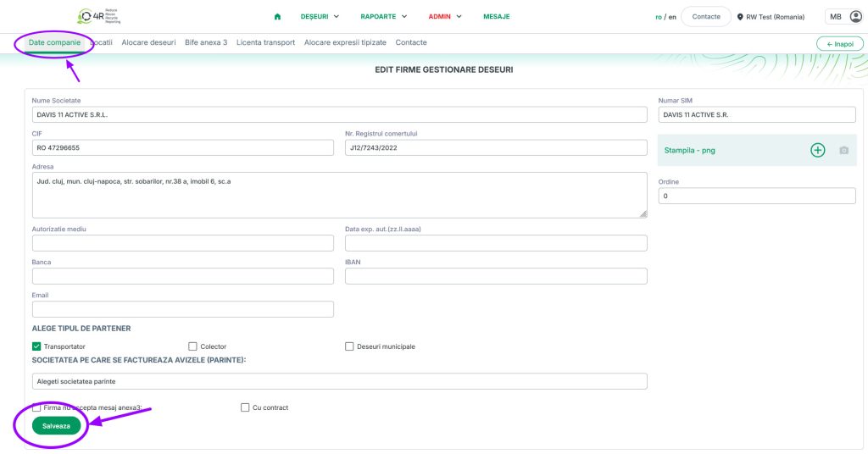Open the MESAJE link

tap(497, 17)
